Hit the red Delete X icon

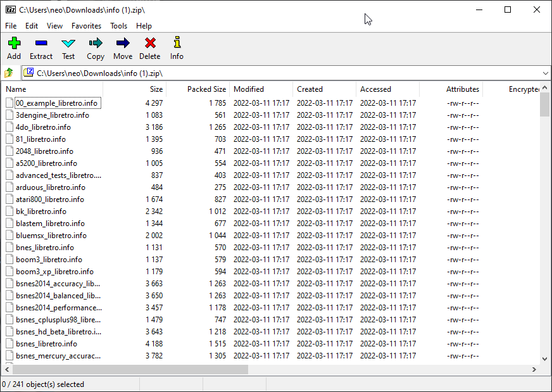pos(150,44)
